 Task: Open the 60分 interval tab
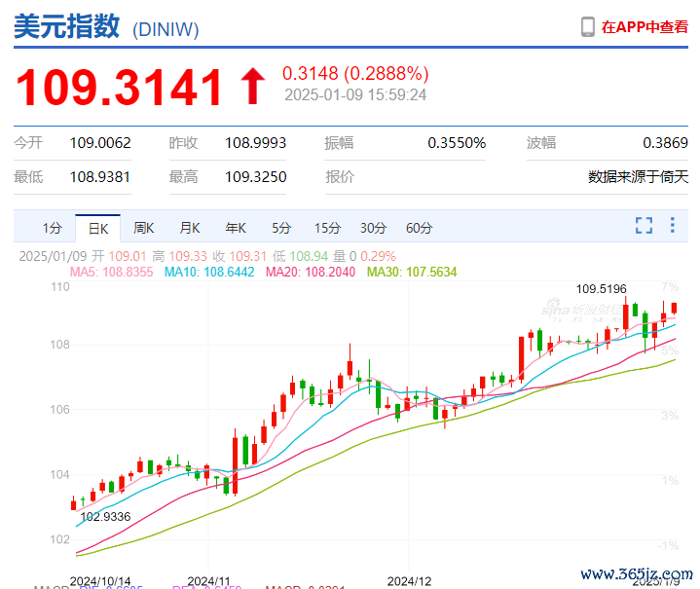tap(419, 229)
